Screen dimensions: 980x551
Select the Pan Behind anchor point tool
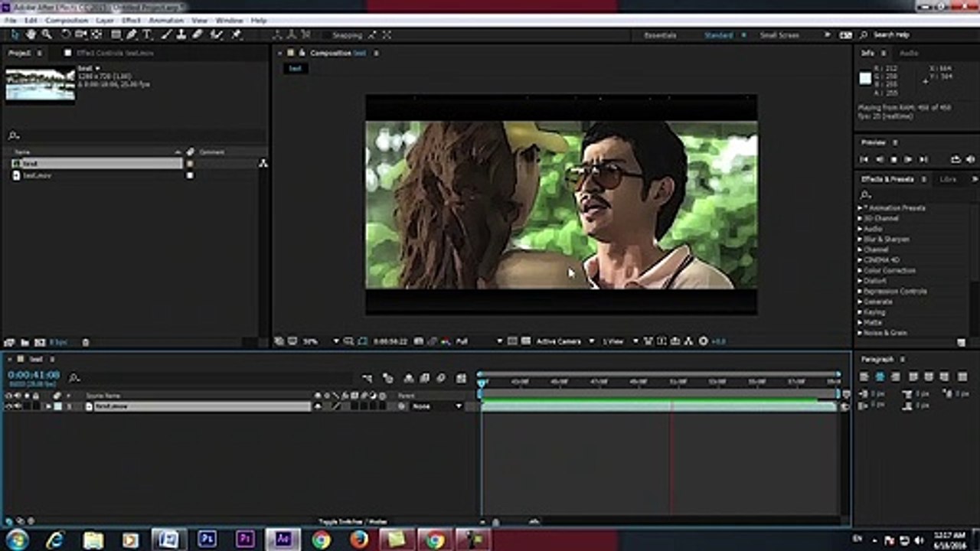97,34
